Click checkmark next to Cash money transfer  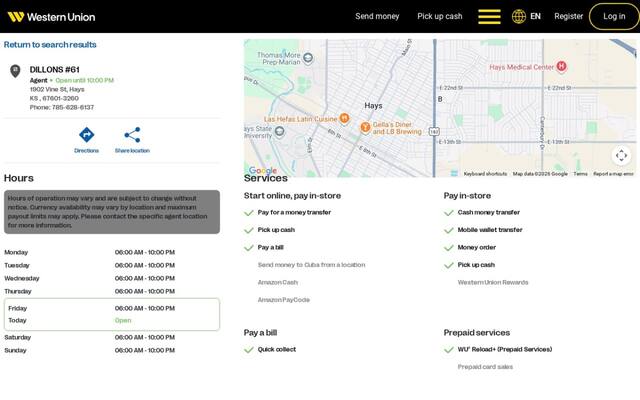pyautogui.click(x=449, y=213)
